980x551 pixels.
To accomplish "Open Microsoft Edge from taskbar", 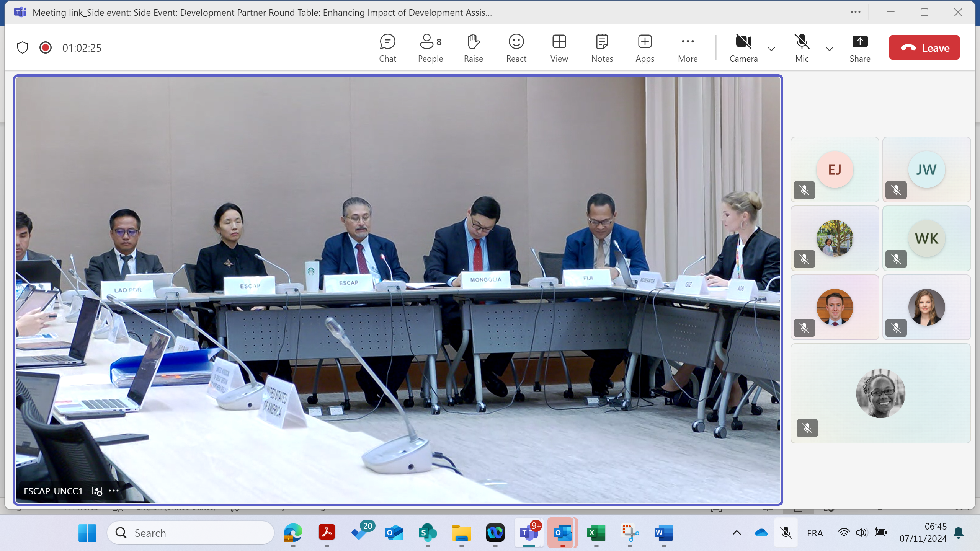I will pos(293,533).
